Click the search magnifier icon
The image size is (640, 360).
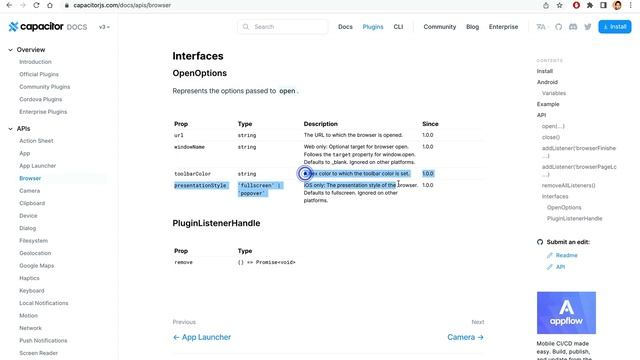[x=246, y=27]
